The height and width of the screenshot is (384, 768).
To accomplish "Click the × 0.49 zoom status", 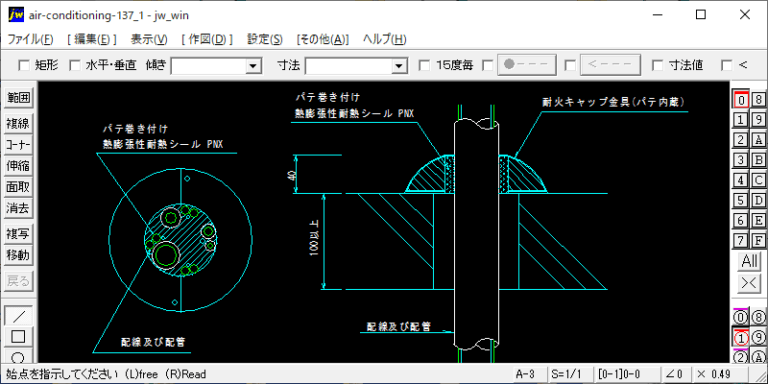I will [720, 374].
